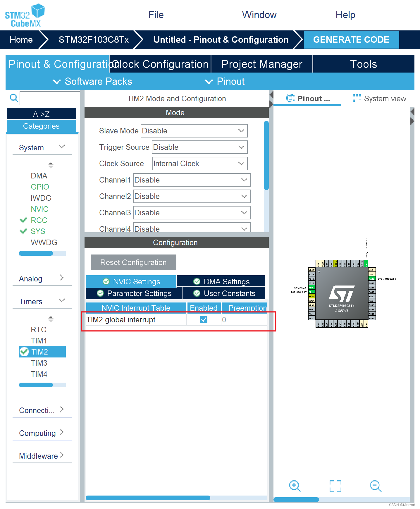Open Pinout view tab
Screen dimensions: 420x509
pos(308,99)
